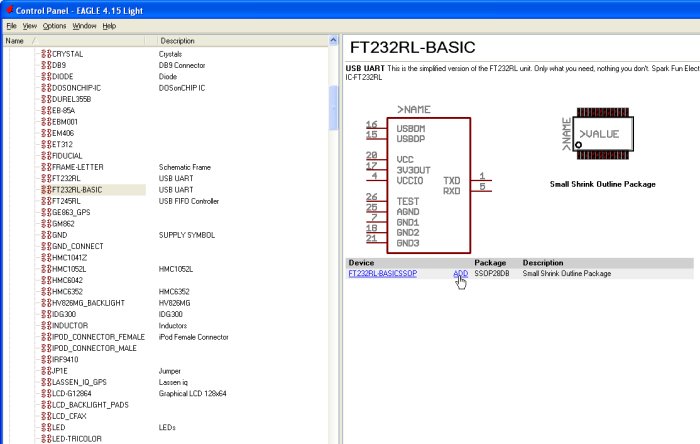This screenshot has width=700, height=444.
Task: Select the INDUCTOR tree entry
Action: pos(70,325)
